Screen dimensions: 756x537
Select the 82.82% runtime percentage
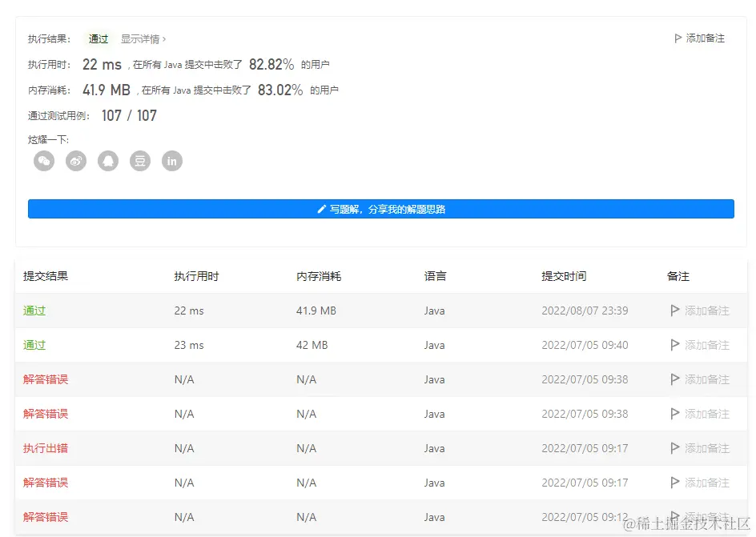pos(271,64)
